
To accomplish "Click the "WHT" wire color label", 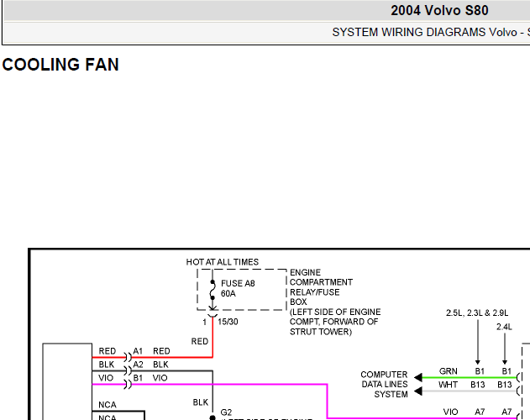I will [448, 385].
